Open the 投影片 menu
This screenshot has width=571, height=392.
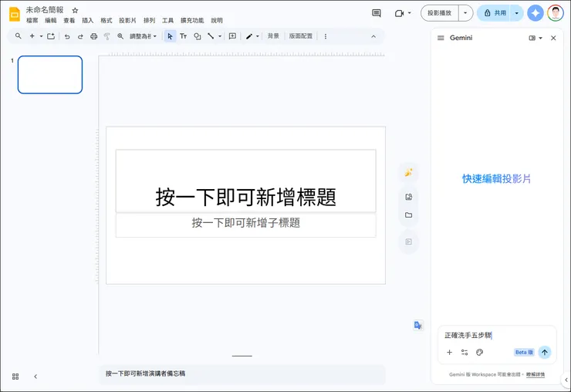127,20
